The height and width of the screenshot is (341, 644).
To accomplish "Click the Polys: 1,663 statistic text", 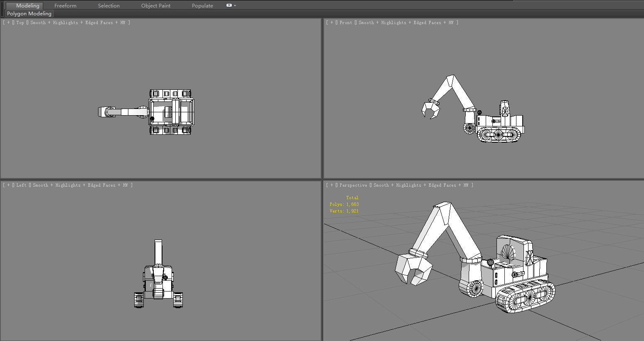I will tap(344, 205).
